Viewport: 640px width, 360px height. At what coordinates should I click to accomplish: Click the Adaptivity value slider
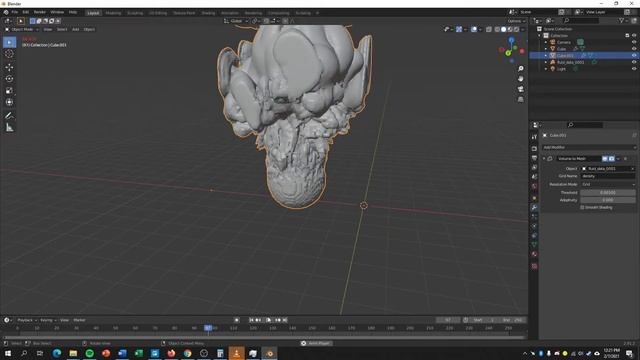pyautogui.click(x=608, y=200)
